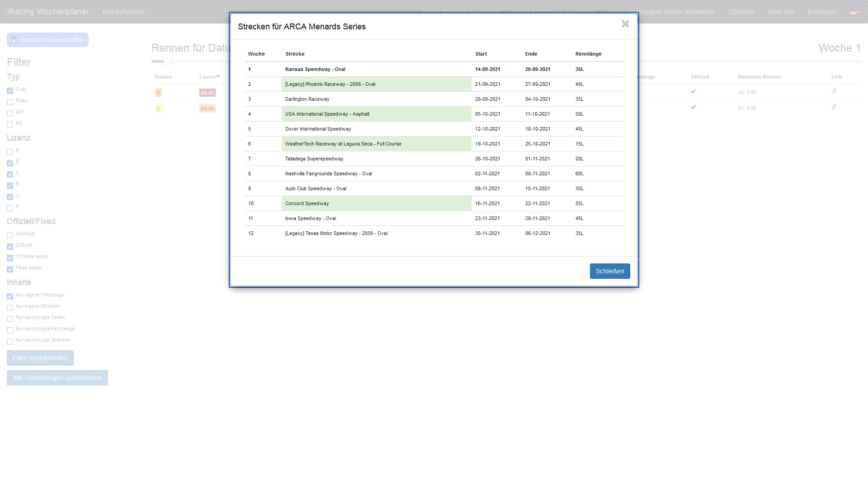Image resolution: width=868 pixels, height=488 pixels.
Task: Enable the Road type checkbox
Action: [10, 102]
